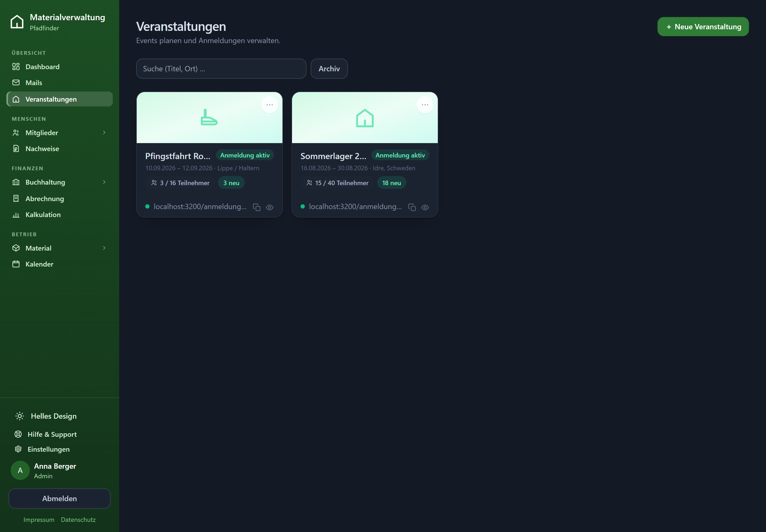766x532 pixels.
Task: Click Sommerlager date and location line
Action: [358, 168]
